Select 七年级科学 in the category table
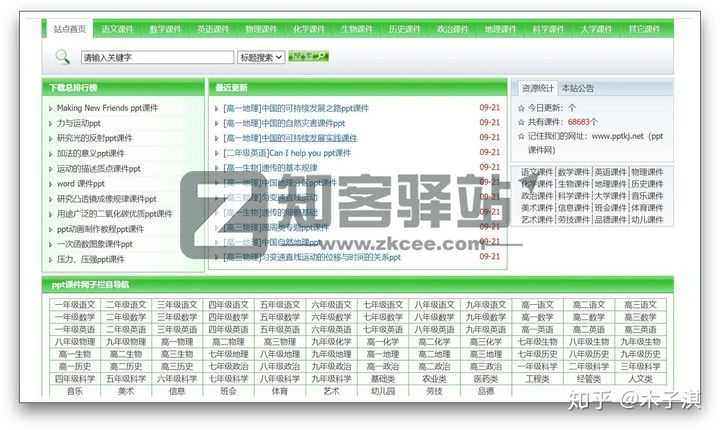Screen dimensions: 720x430 pos(228,379)
